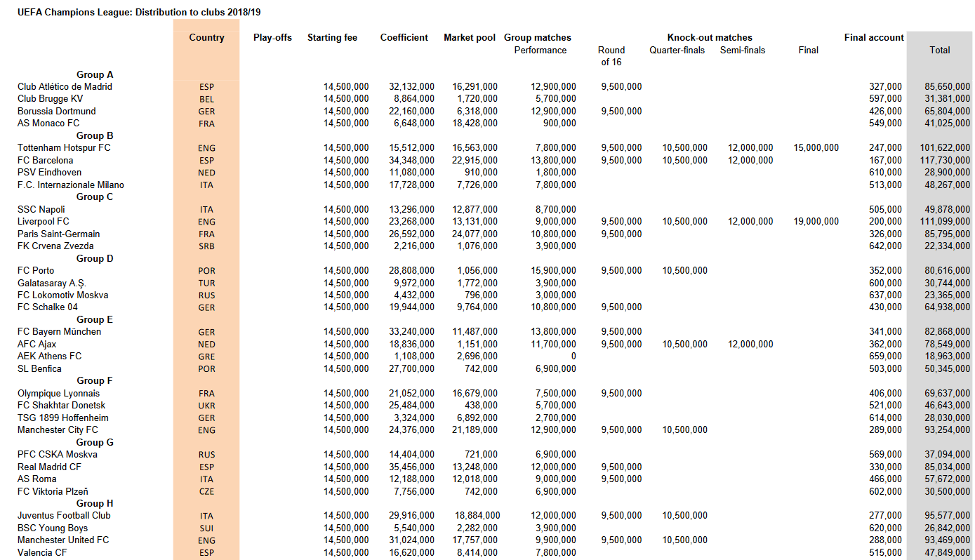Image resolution: width=975 pixels, height=560 pixels.
Task: Click the 'Olympique Lyonnais' cell
Action: pos(59,393)
